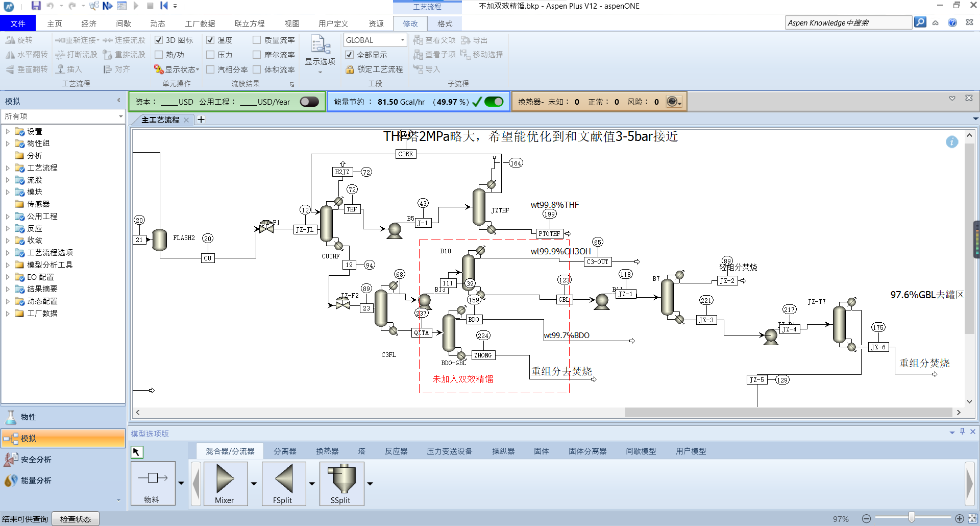980x526 pixels.
Task: Enable the 体积流率 checkbox
Action: click(x=257, y=69)
